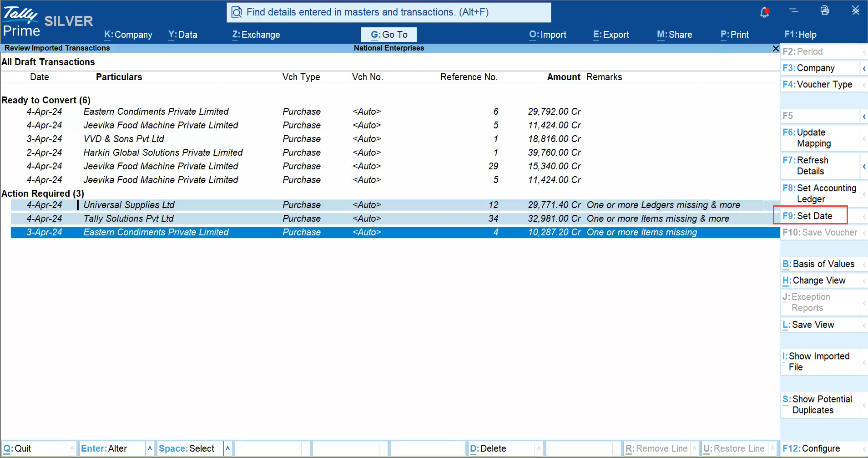
Task: Click amount 18,816.00 Cr
Action: click(555, 139)
